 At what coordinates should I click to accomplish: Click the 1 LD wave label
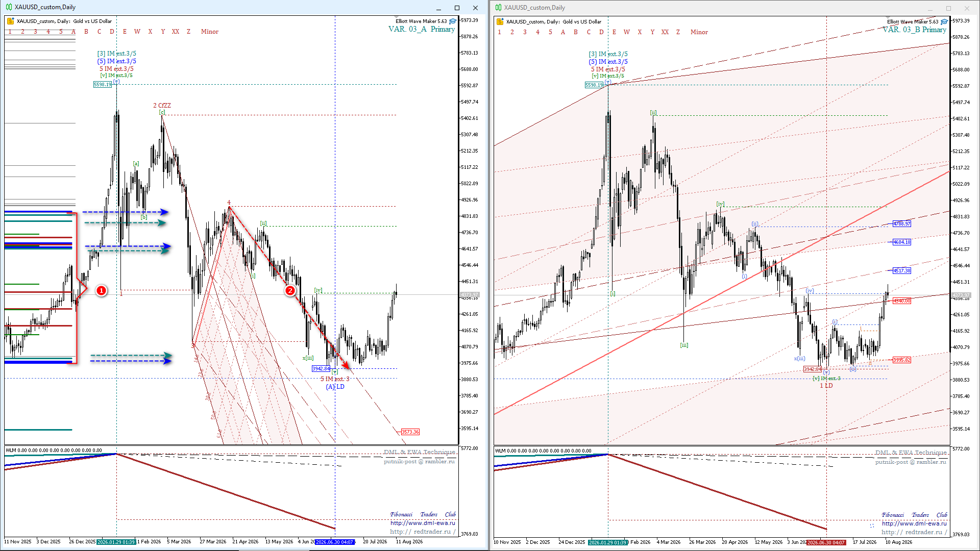826,386
